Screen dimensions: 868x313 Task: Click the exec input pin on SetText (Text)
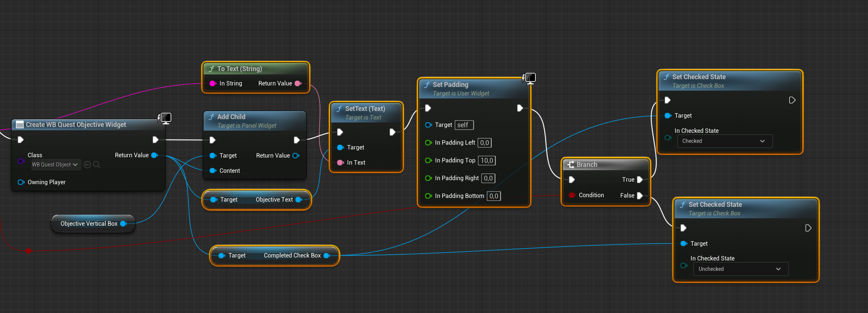(x=340, y=132)
